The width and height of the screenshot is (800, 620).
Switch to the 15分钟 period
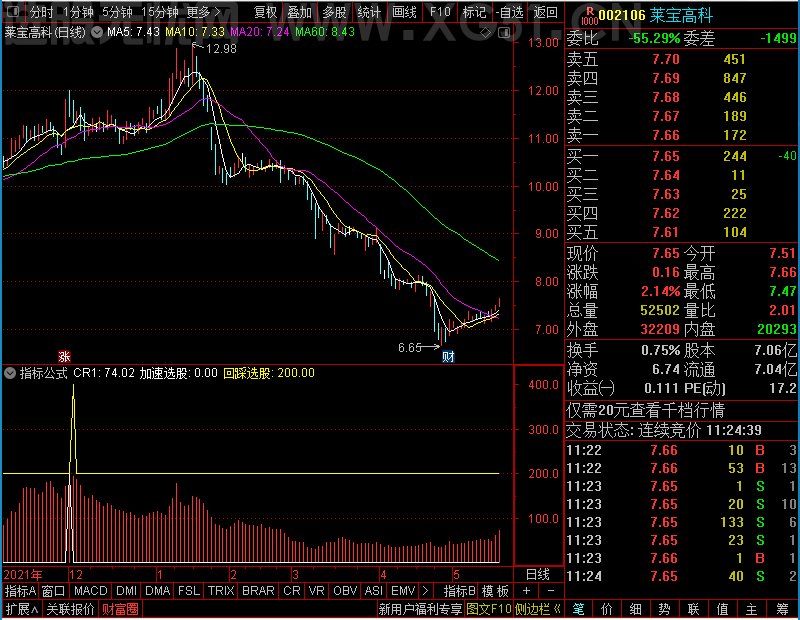[x=160, y=12]
